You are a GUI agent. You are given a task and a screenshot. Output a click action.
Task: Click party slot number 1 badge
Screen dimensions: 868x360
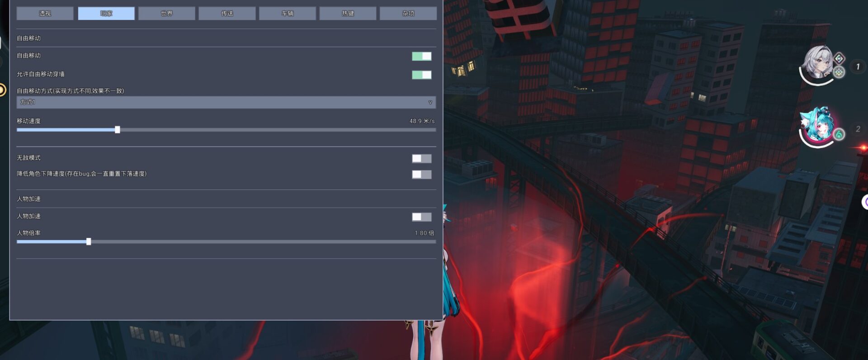[x=858, y=67]
